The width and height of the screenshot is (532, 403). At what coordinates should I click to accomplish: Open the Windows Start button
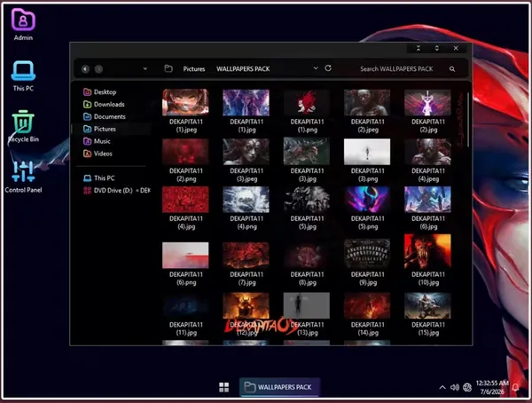(x=224, y=387)
